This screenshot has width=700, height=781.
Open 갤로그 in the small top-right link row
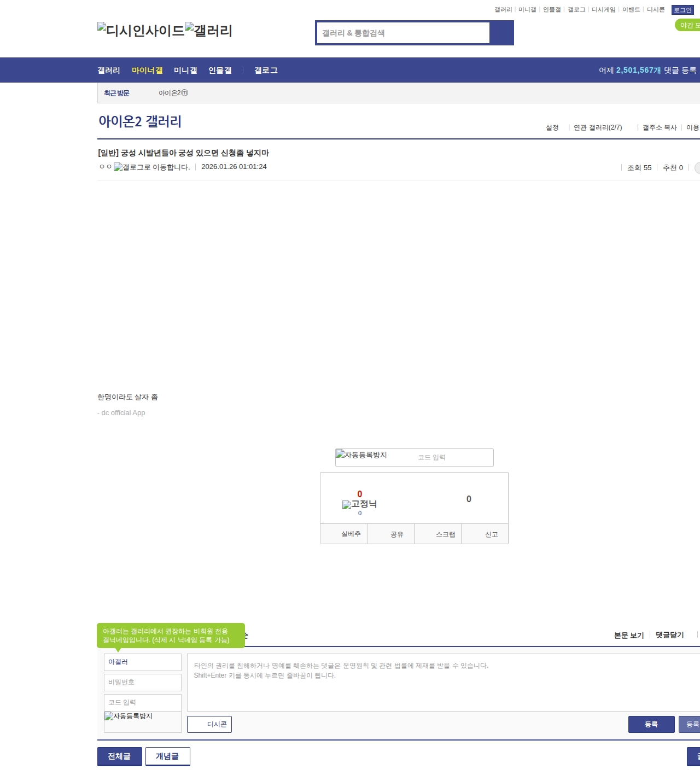point(576,10)
